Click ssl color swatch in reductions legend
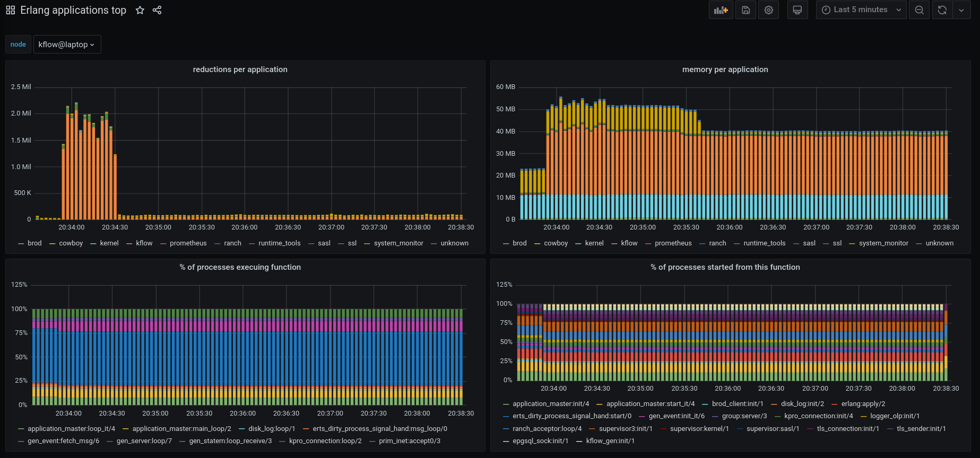Image resolution: width=980 pixels, height=458 pixels. pyautogui.click(x=341, y=244)
